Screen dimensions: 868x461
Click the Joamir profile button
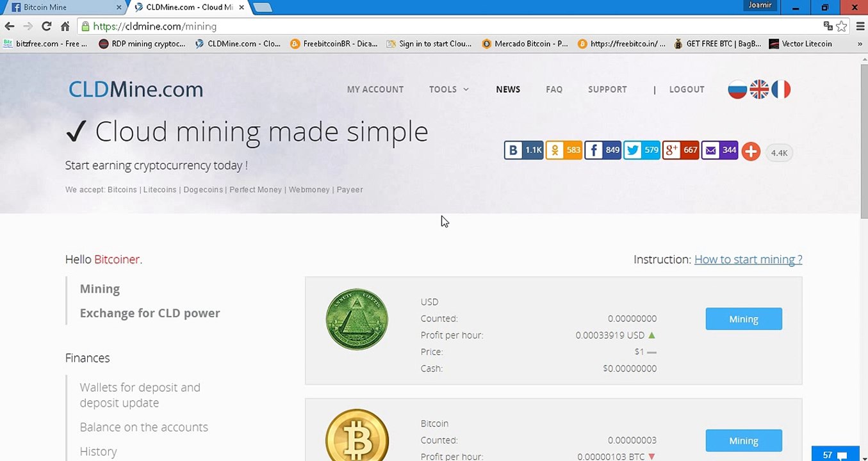(761, 6)
